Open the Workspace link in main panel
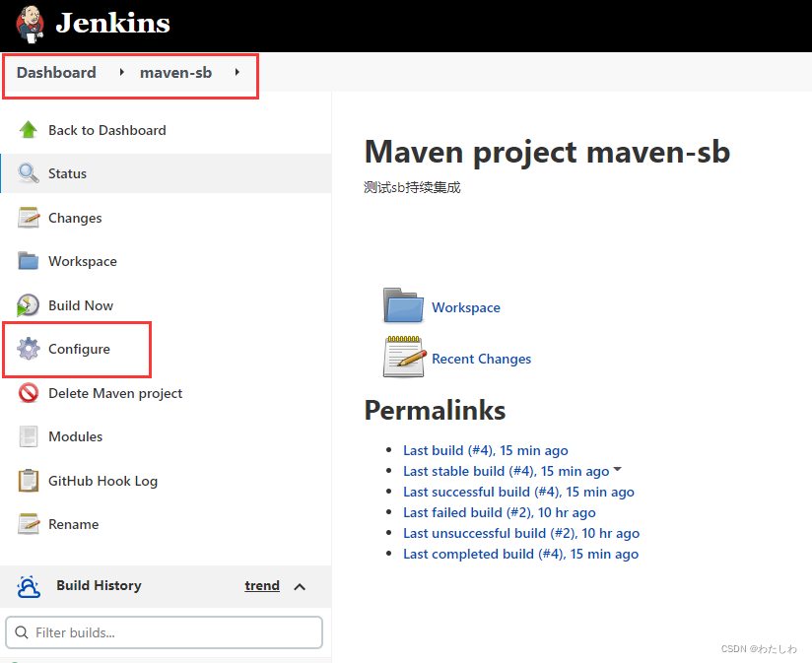 (466, 307)
